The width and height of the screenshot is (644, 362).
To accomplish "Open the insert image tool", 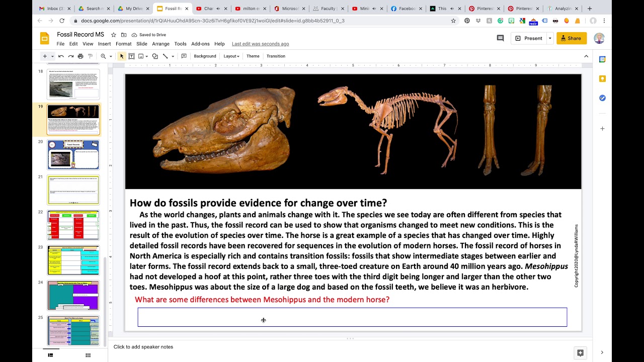I will pos(141,56).
